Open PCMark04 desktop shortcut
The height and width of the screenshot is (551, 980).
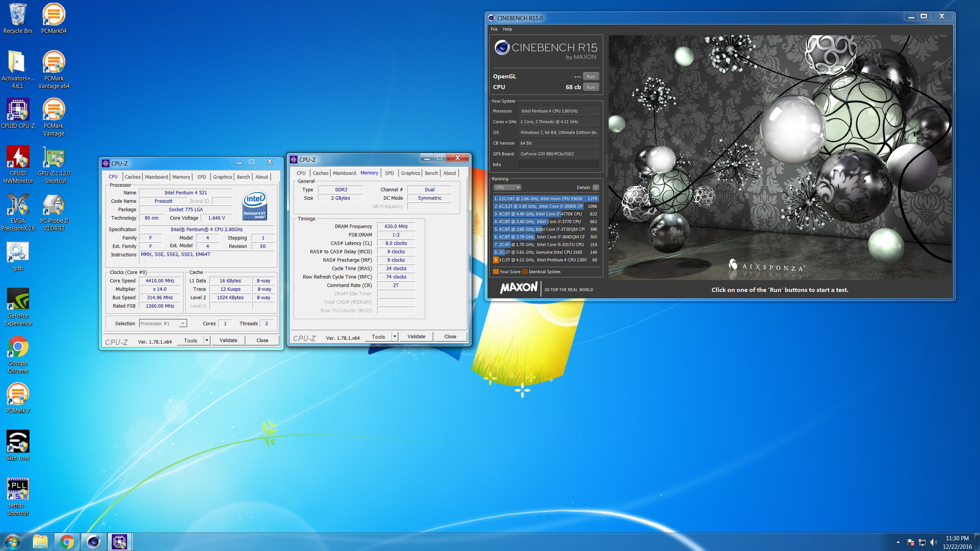54,19
